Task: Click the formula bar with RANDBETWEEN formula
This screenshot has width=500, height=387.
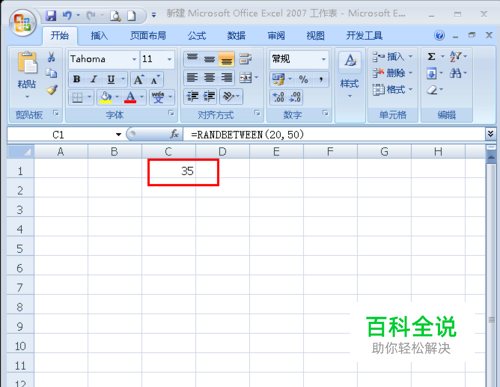Action: click(333, 134)
